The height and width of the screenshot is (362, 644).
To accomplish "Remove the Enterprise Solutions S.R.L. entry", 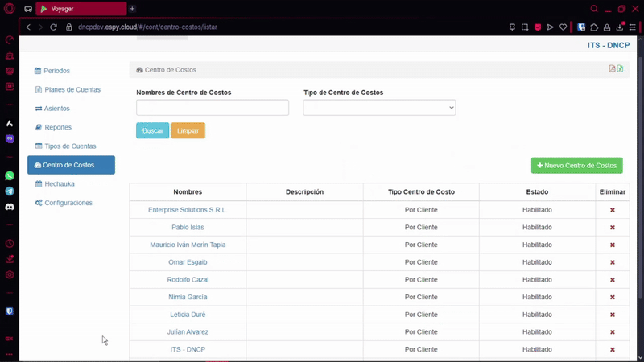I will [x=612, y=210].
